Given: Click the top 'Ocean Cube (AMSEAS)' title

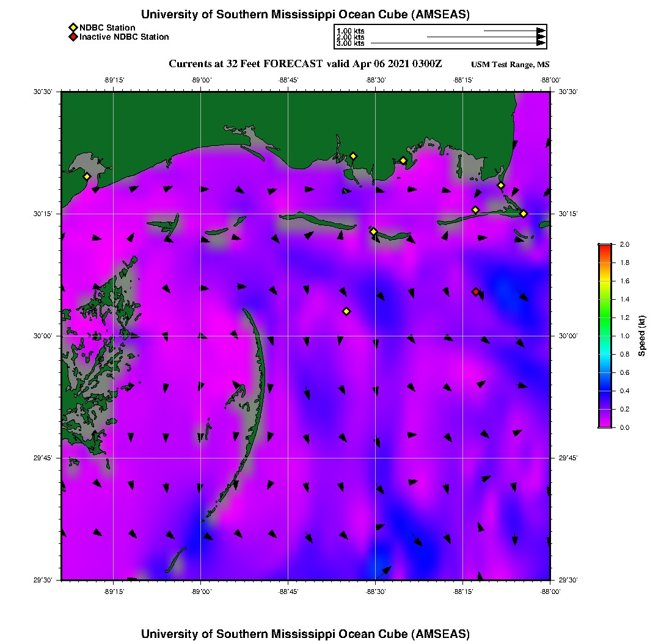Looking at the screenshot, I should [x=305, y=15].
